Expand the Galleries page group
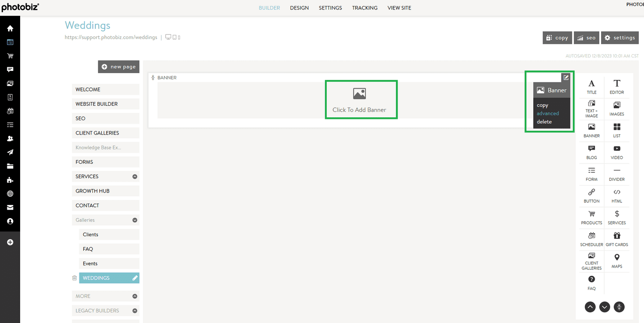 coord(134,219)
